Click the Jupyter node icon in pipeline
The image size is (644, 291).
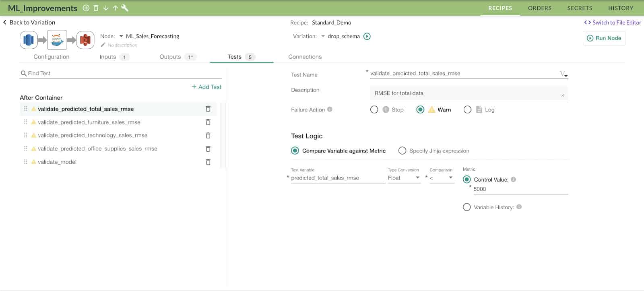pos(57,40)
